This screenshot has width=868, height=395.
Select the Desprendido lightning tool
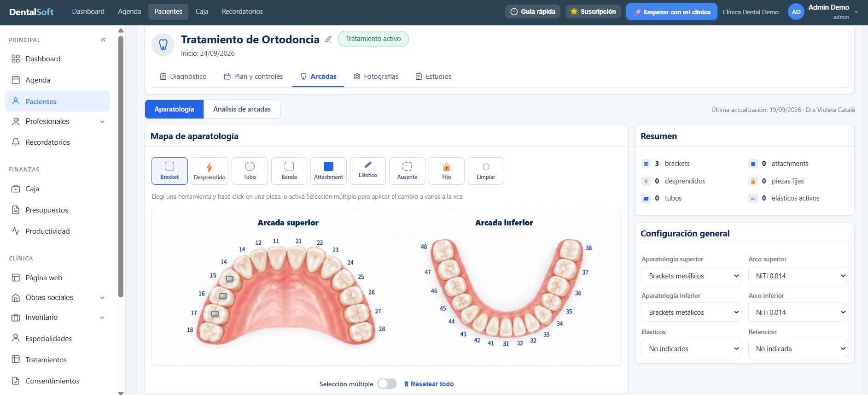click(210, 171)
